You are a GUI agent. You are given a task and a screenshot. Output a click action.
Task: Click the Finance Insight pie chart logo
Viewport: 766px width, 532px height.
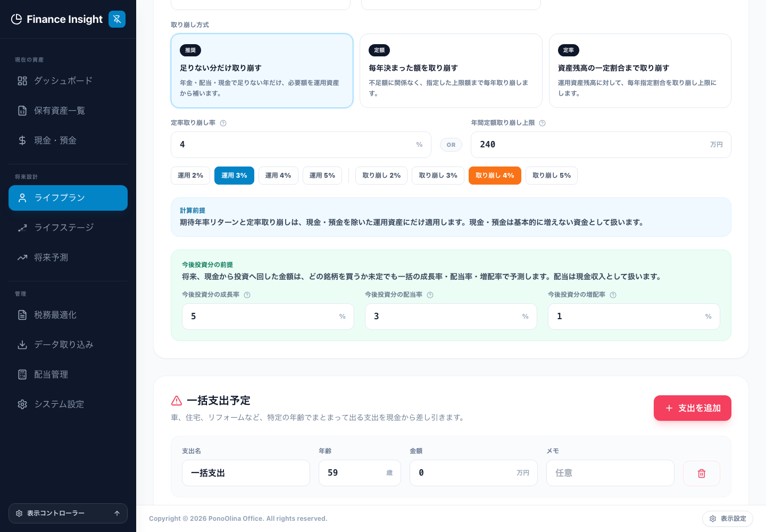(x=16, y=19)
